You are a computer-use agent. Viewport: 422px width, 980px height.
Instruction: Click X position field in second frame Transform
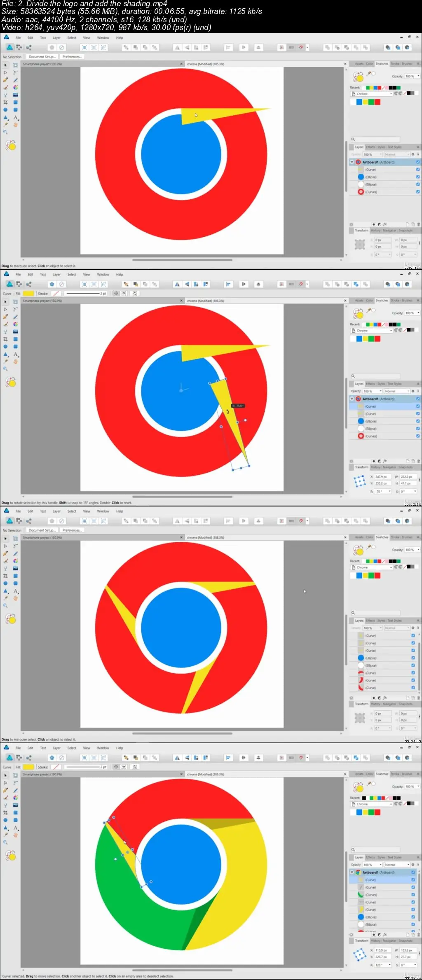(383, 477)
